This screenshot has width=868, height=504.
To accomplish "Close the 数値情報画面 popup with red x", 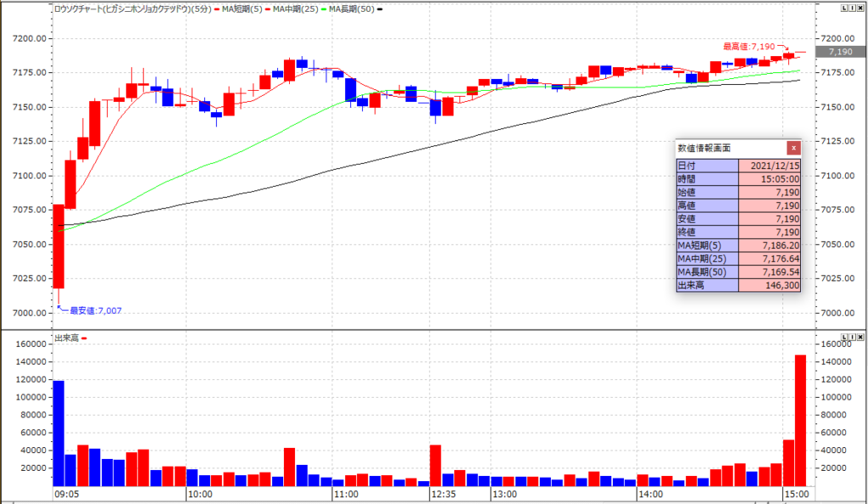I will (x=793, y=147).
